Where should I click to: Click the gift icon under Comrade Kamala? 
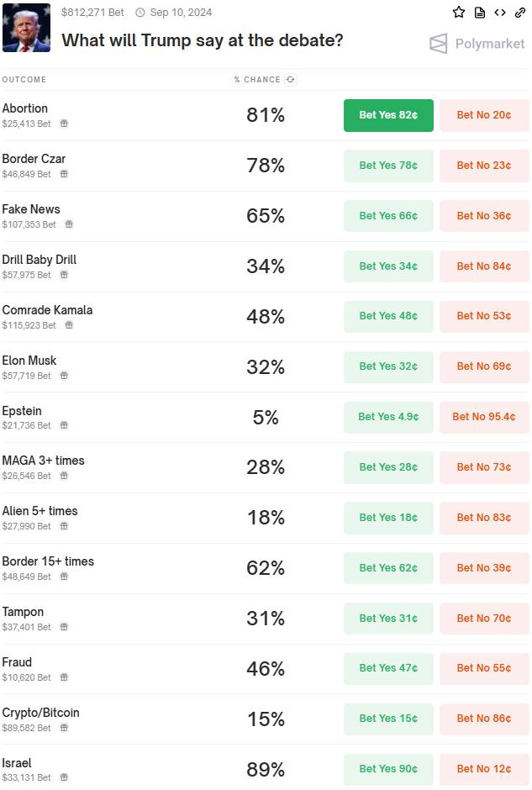click(x=69, y=325)
